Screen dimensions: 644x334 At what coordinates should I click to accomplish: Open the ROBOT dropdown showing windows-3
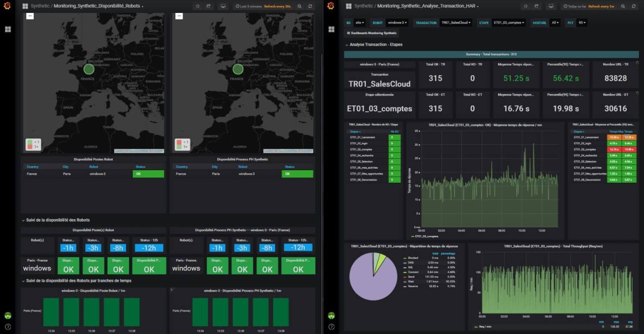[397, 23]
